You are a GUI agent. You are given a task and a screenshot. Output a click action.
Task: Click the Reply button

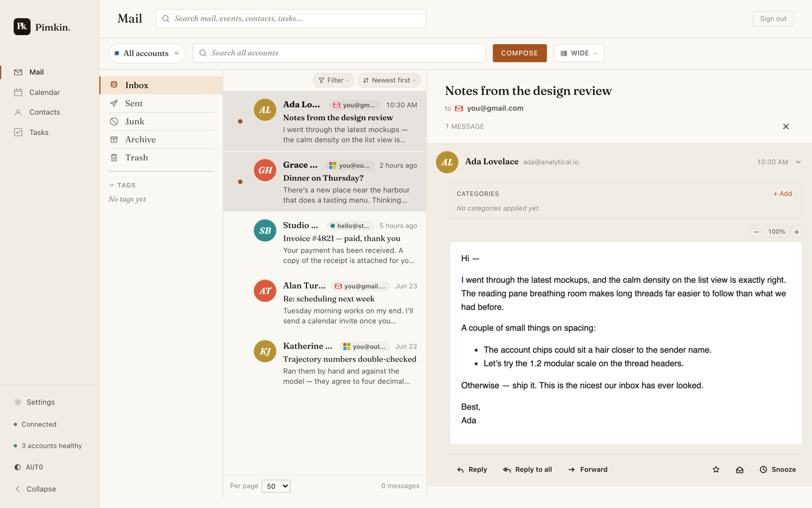pos(472,470)
